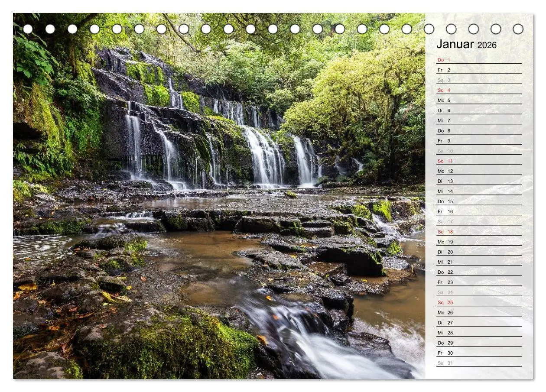Select the row 'So 18'
Image resolution: width=546 pixels, height=392 pixels.
point(479,231)
